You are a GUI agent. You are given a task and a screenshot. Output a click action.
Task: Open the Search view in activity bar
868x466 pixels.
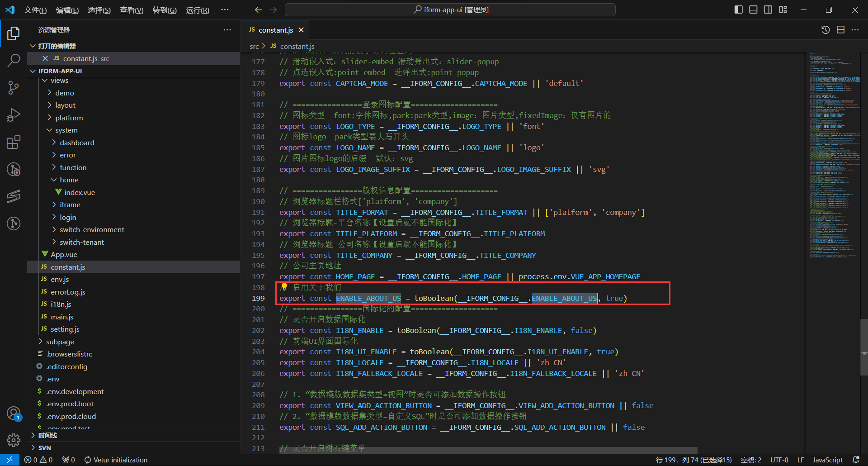click(x=14, y=60)
